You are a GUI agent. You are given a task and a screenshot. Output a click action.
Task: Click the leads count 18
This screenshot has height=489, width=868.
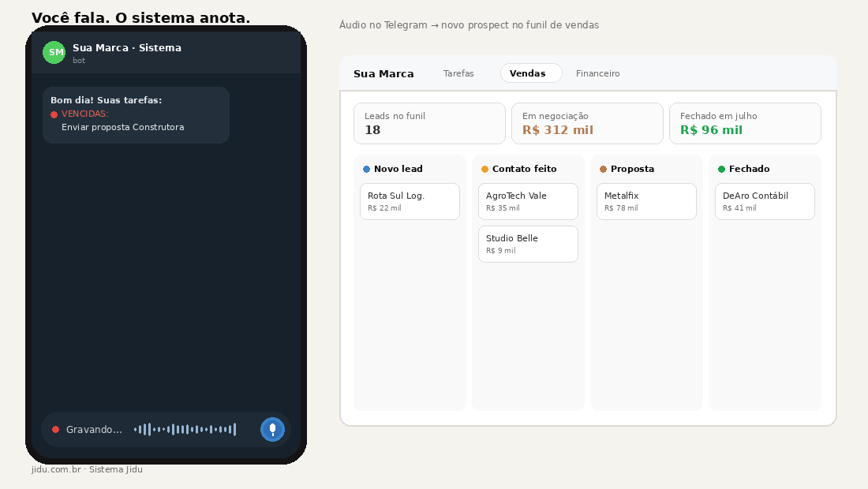[372, 130]
